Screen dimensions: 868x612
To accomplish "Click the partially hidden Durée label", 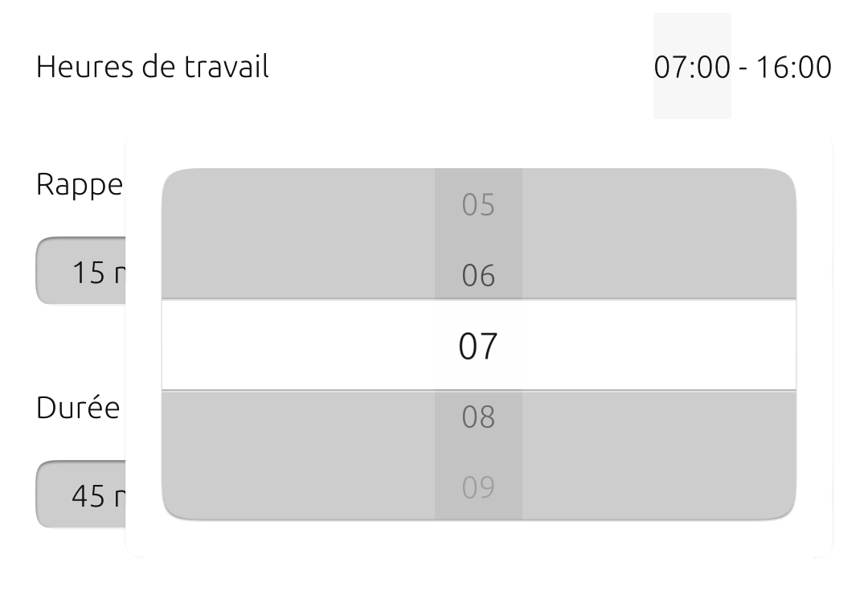I will (x=78, y=408).
